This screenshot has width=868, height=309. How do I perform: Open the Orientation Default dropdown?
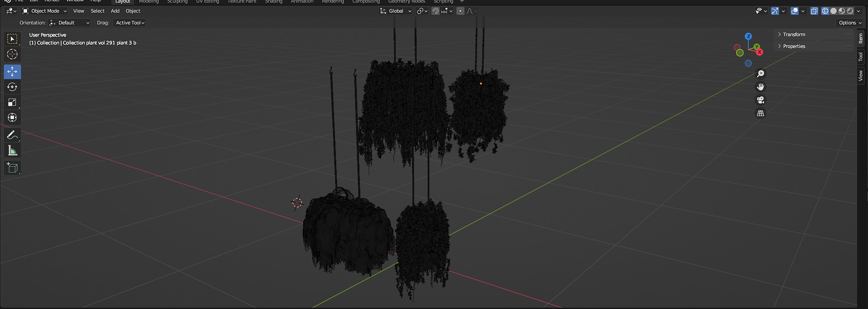[69, 23]
